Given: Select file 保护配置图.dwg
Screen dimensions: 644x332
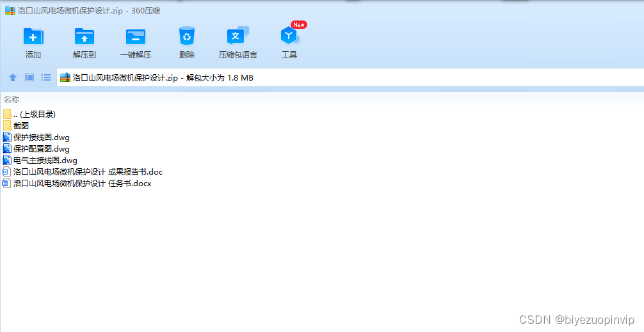Looking at the screenshot, I should (36, 148).
